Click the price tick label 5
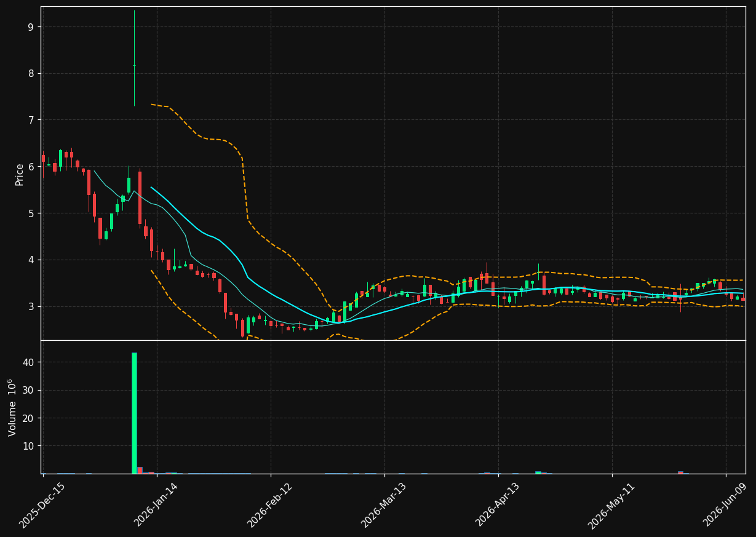This screenshot has height=537, width=756. (31, 213)
